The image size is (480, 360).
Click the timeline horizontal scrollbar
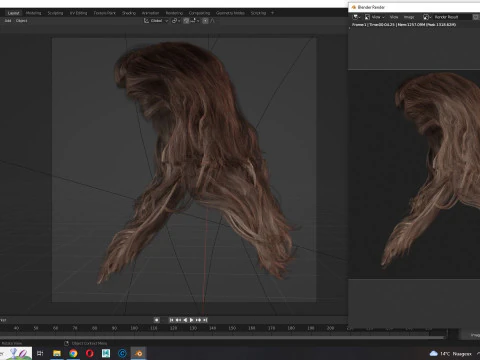[x=223, y=337]
